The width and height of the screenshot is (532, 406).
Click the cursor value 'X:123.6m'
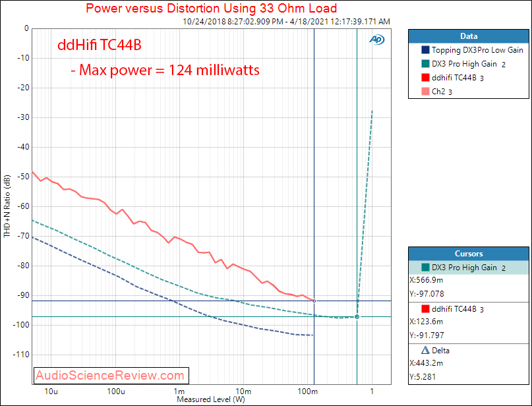pyautogui.click(x=427, y=322)
